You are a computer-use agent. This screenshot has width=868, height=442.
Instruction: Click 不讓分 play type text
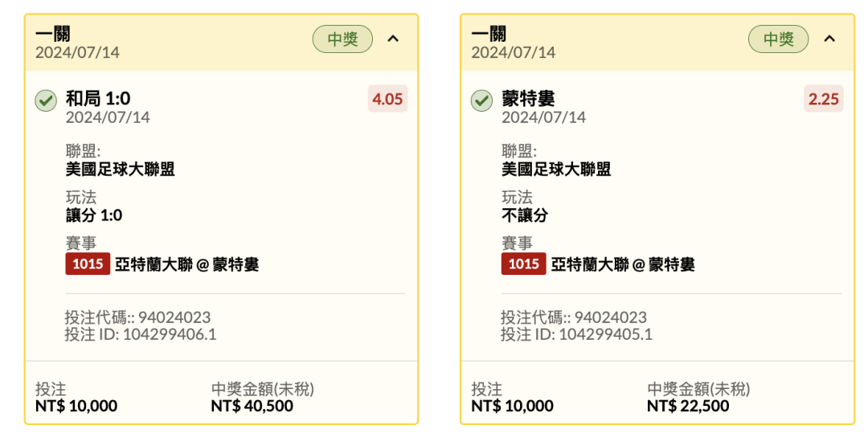click(x=525, y=215)
